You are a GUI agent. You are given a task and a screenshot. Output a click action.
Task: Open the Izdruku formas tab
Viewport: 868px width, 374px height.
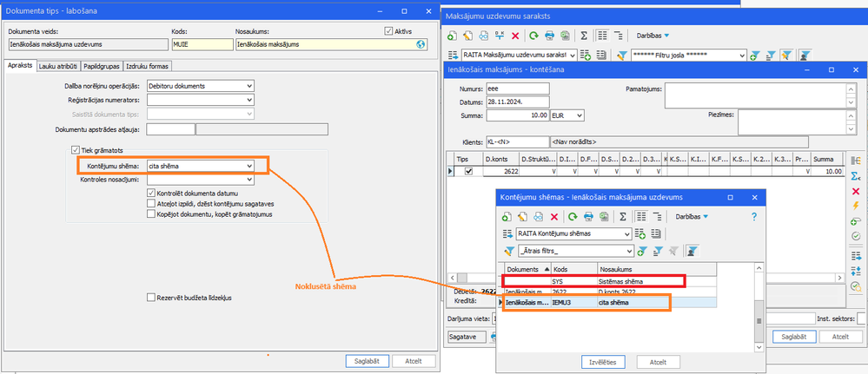147,67
